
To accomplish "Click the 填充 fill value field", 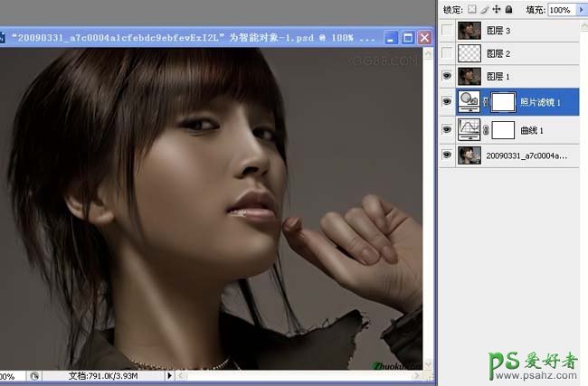I will coord(560,8).
